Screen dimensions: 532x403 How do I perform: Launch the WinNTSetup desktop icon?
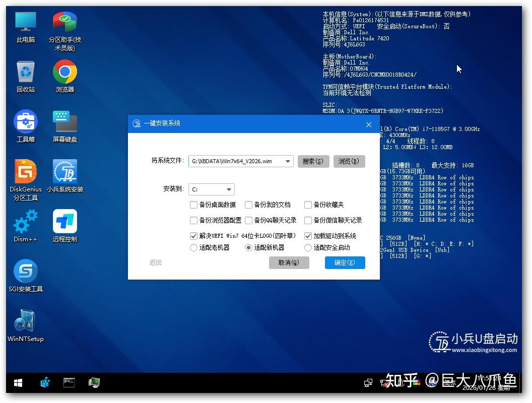point(26,325)
